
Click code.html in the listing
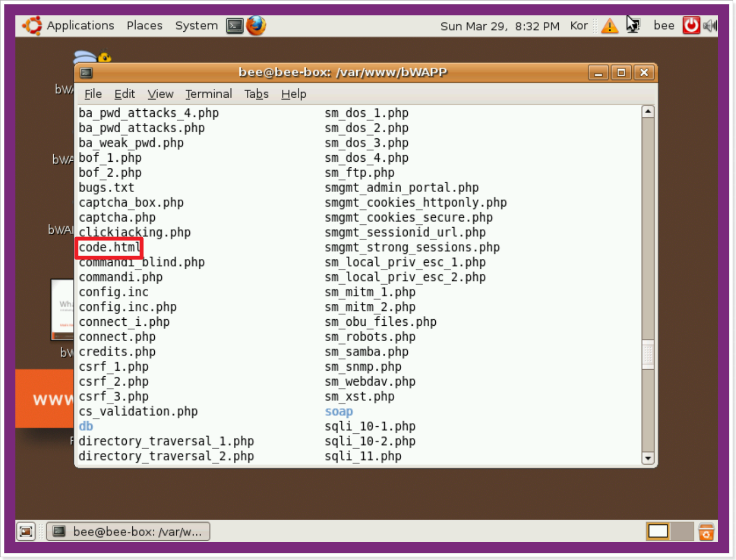point(109,247)
